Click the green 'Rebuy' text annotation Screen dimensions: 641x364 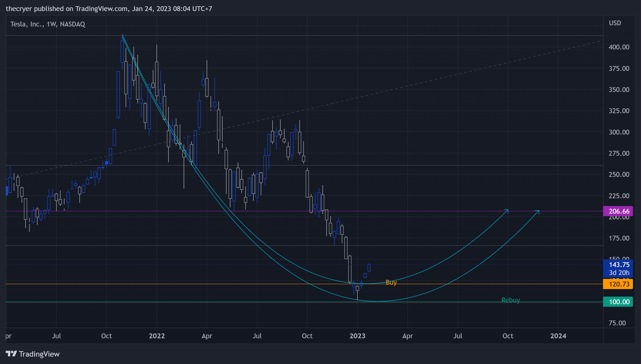(x=511, y=300)
